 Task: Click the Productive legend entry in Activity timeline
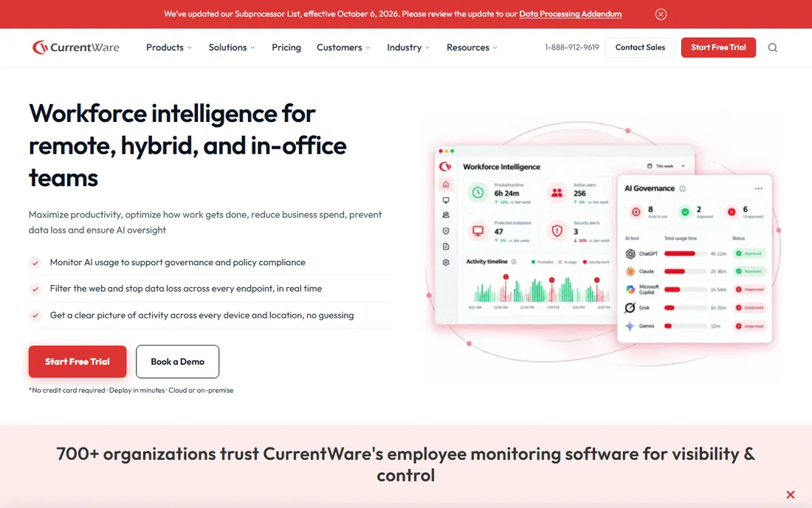pos(543,262)
